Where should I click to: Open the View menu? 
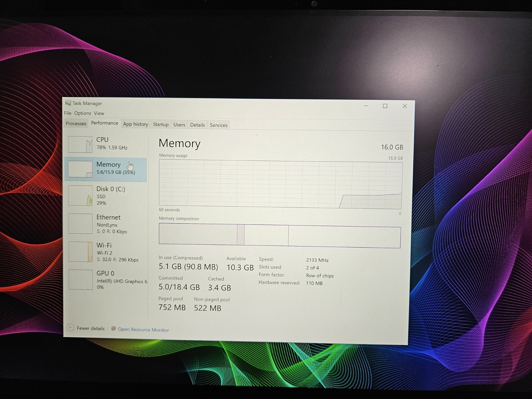click(99, 113)
